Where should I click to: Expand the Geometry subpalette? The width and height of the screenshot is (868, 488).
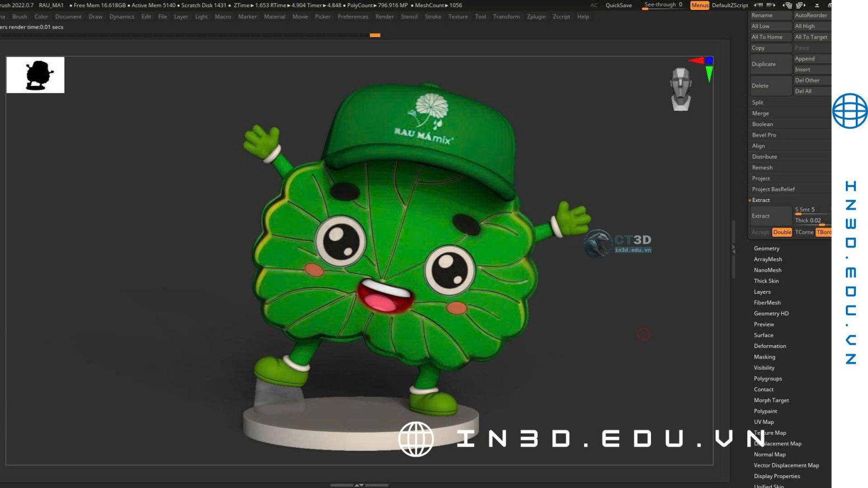point(767,248)
